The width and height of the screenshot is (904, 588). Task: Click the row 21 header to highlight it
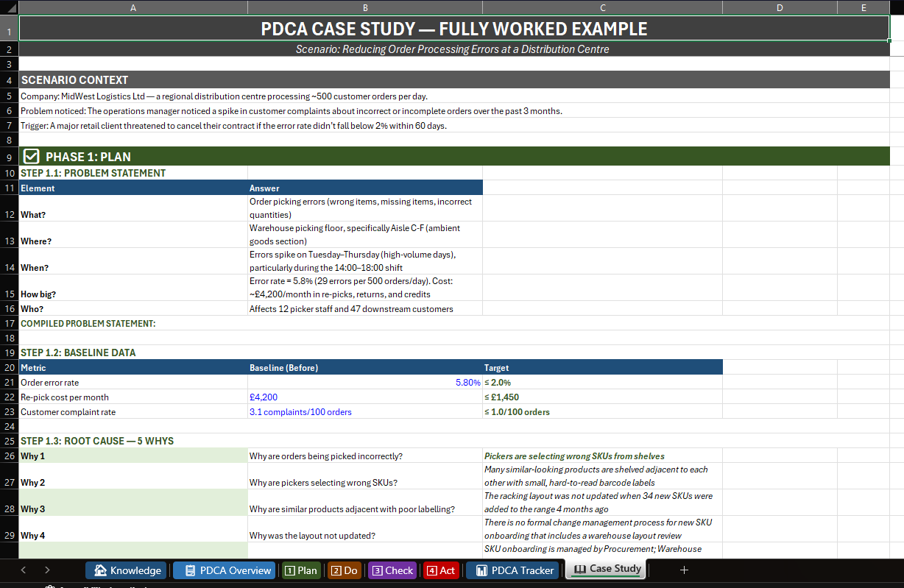(8, 382)
